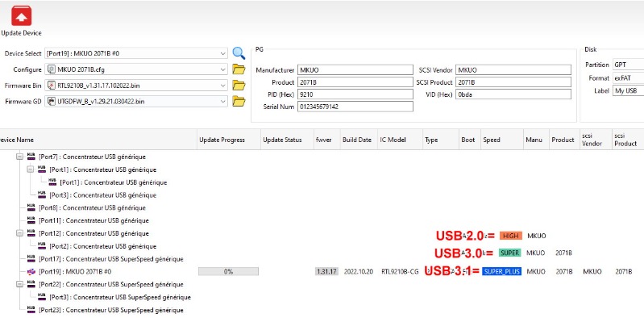
Task: Open folder icon next to Firmware GD
Action: pos(239,101)
